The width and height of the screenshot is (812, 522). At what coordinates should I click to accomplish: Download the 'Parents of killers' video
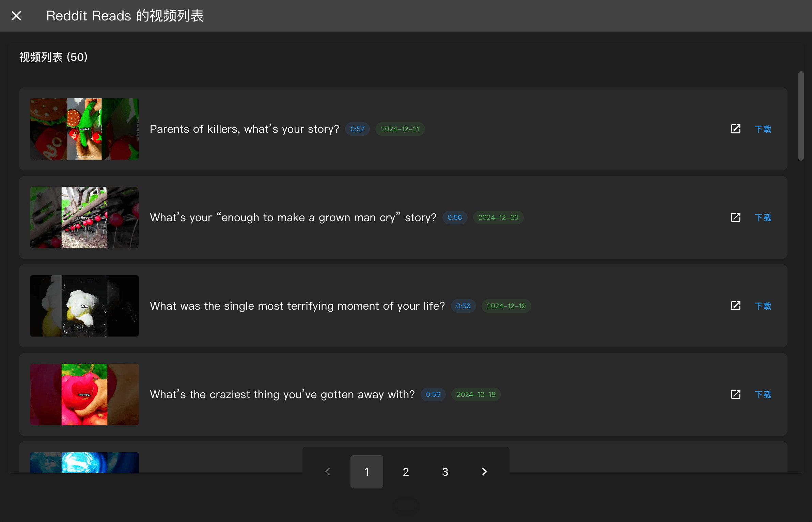763,129
